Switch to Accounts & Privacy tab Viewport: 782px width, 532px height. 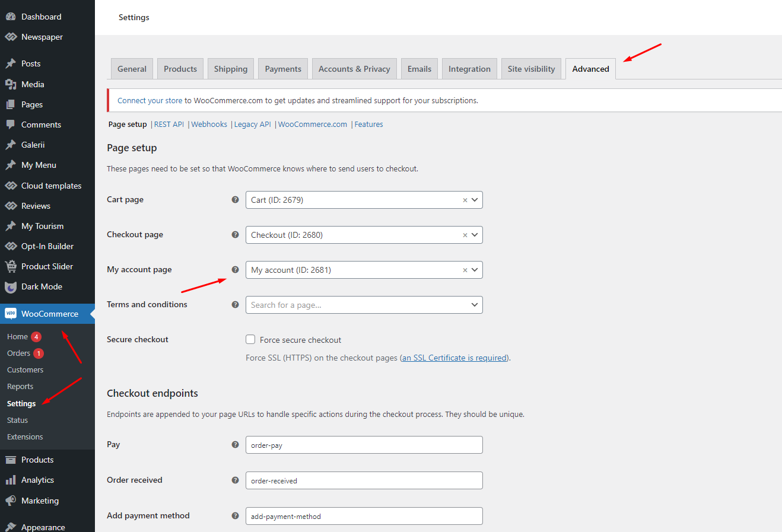[354, 69]
